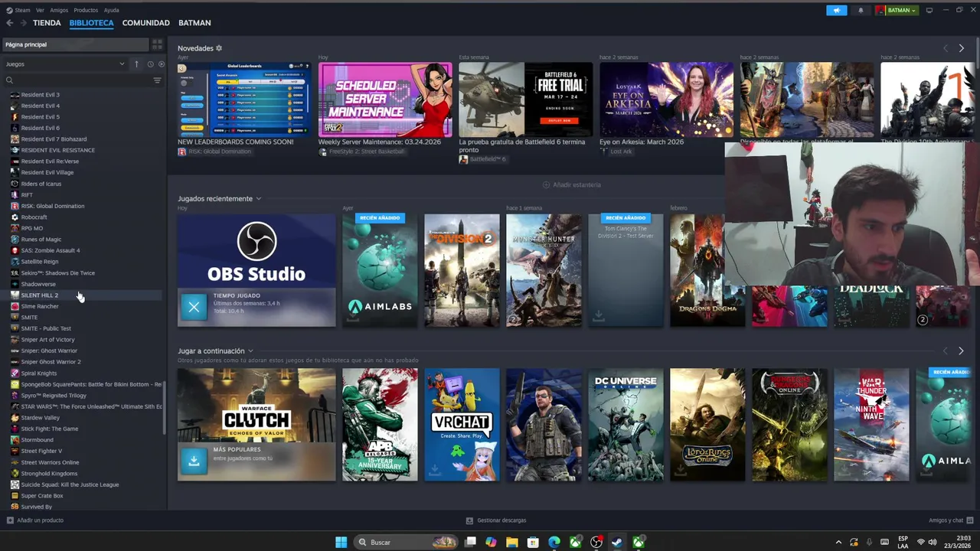Sort the game list with up arrow
This screenshot has width=980, height=551.
136,64
